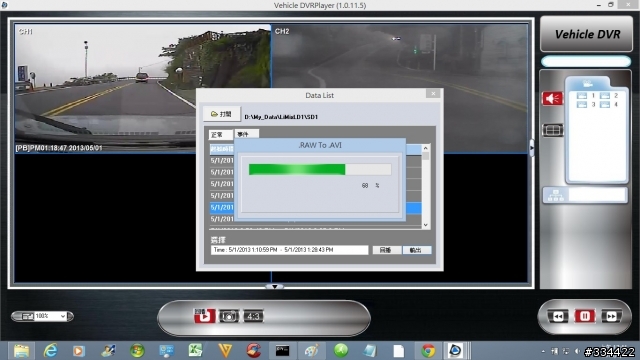Collapse the bottom panel with the down arrow

tap(275, 287)
